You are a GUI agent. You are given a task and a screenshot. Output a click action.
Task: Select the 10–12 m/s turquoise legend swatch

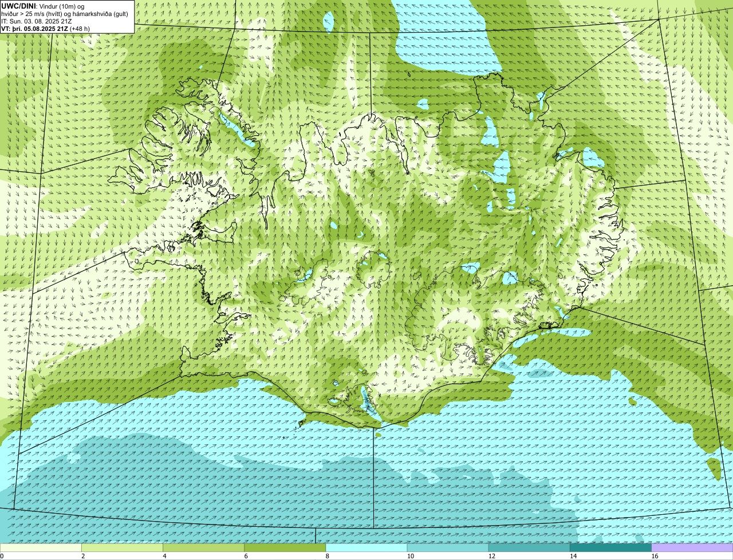tap(448, 548)
